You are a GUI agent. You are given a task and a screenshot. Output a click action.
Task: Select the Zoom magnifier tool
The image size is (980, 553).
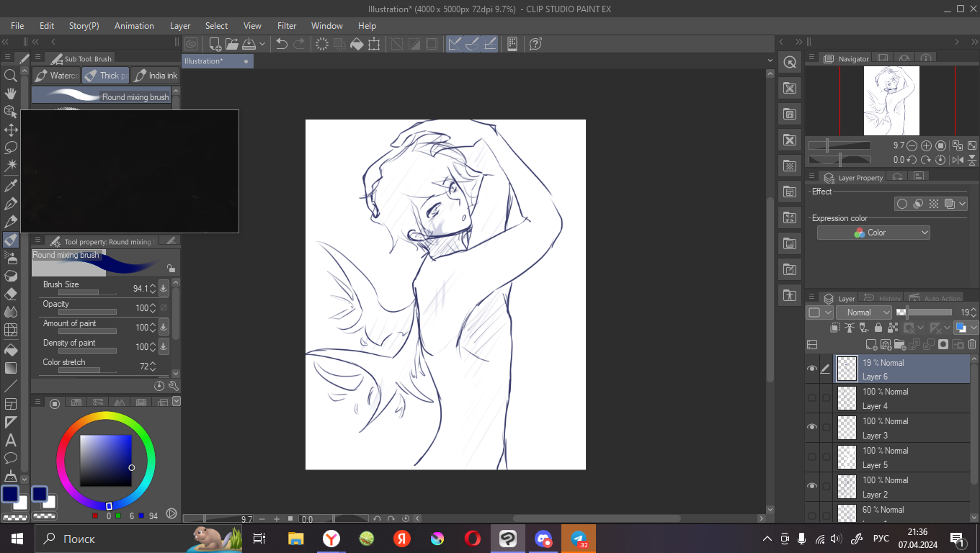tap(11, 75)
